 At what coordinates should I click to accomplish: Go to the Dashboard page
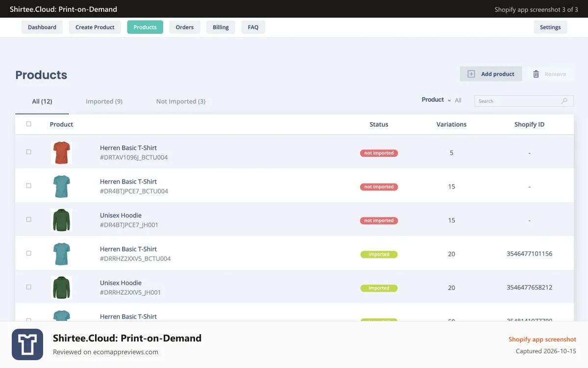(x=42, y=27)
